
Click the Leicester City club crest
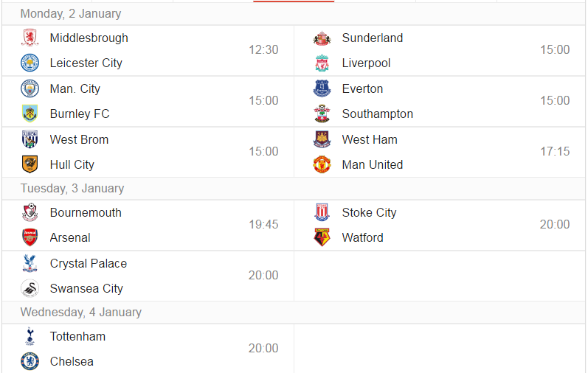(x=30, y=63)
